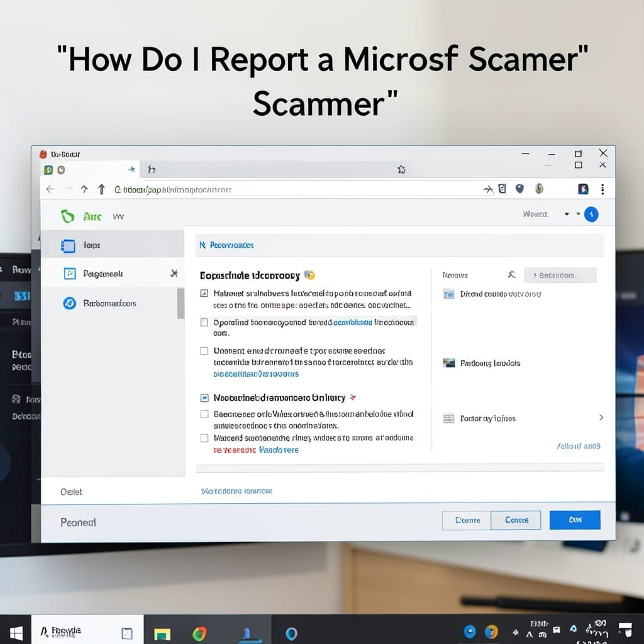The width and height of the screenshot is (644, 644).
Task: Click the taskbar search box
Action: pos(87,631)
